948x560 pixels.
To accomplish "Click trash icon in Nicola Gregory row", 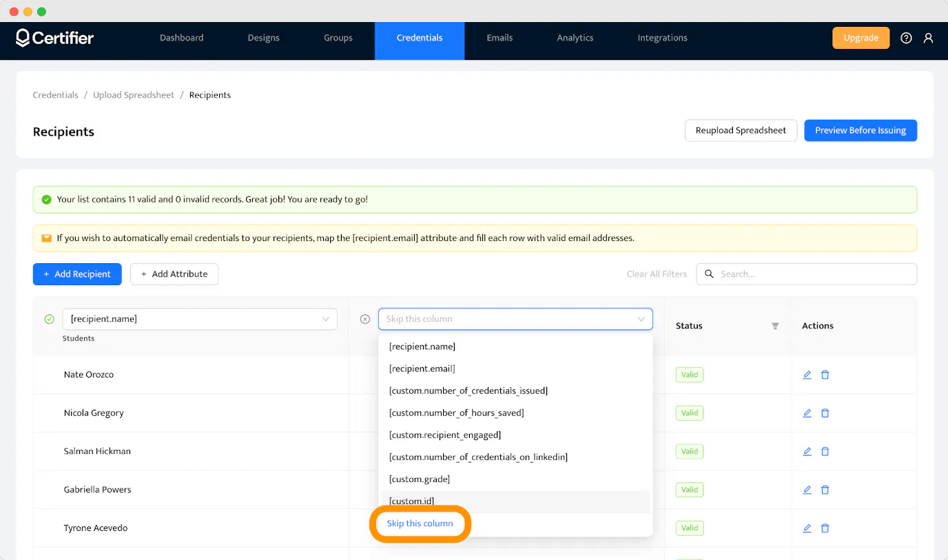I will [x=825, y=413].
